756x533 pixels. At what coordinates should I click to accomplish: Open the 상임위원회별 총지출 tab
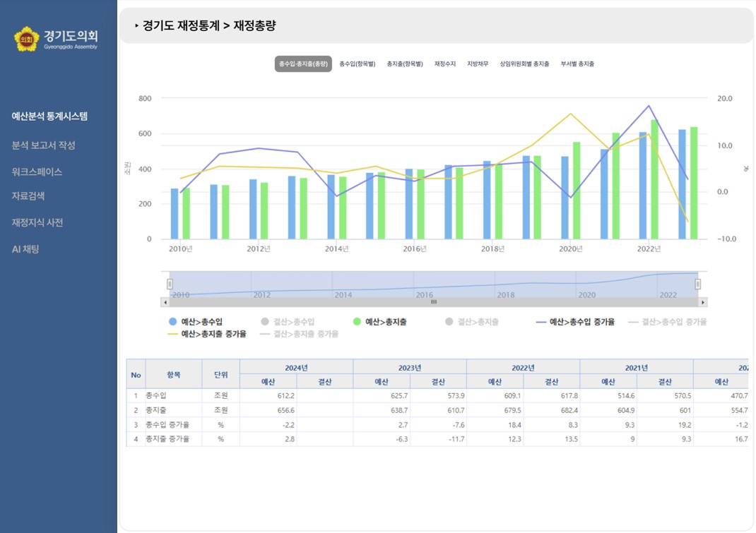point(524,64)
